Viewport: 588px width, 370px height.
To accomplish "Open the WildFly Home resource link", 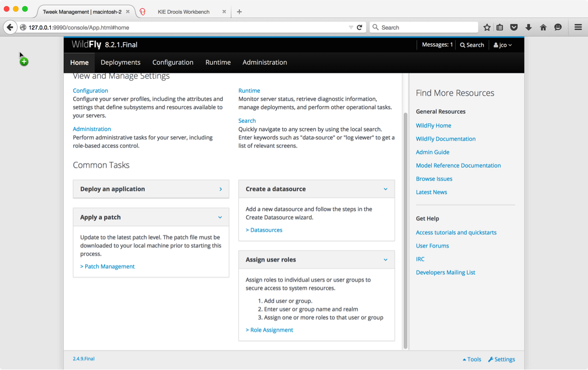I will (433, 125).
